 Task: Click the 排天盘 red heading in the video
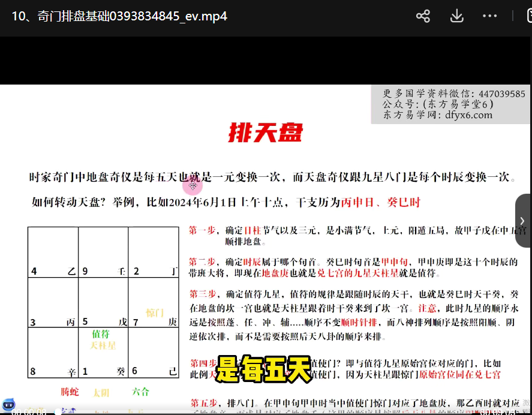tap(265, 133)
